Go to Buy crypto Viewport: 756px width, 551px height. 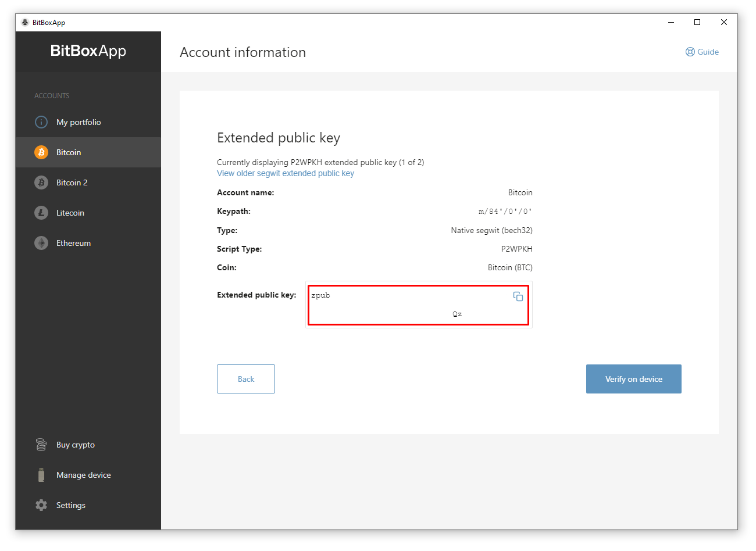[x=88, y=445]
